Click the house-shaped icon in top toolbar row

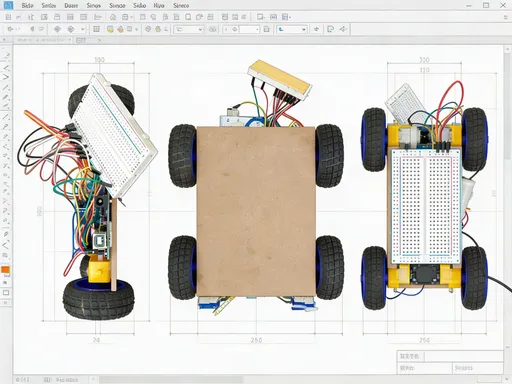(113, 17)
